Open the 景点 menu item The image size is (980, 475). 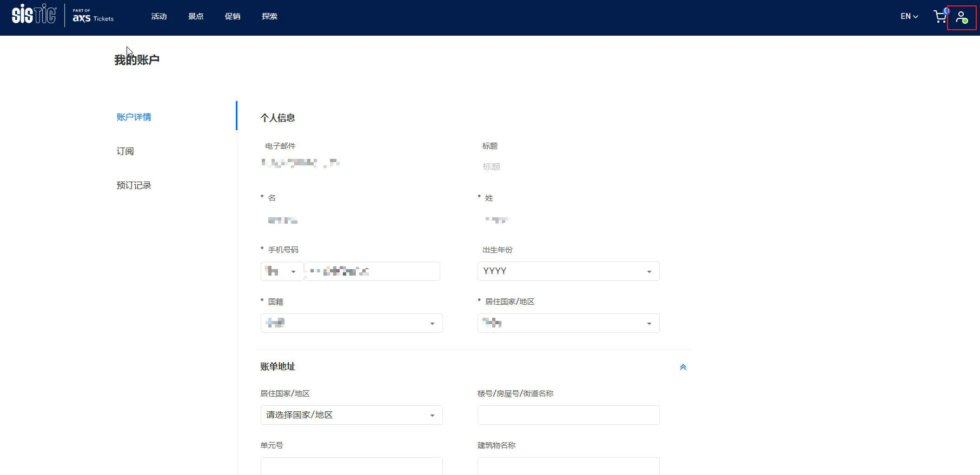click(196, 16)
